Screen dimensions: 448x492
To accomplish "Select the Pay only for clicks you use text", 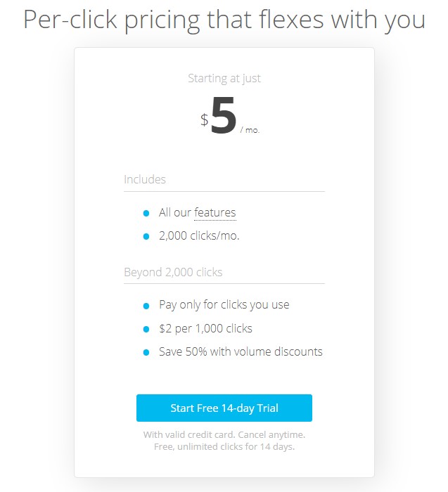I will [x=224, y=304].
